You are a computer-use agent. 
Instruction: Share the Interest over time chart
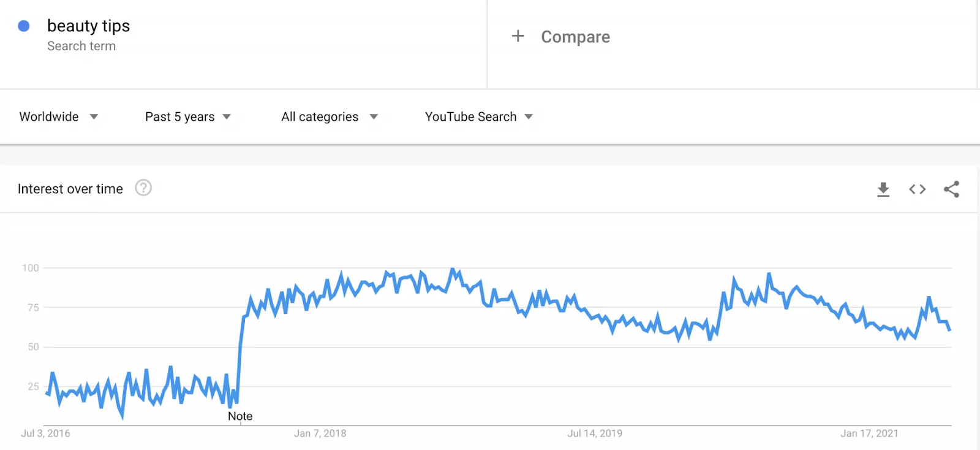tap(952, 189)
